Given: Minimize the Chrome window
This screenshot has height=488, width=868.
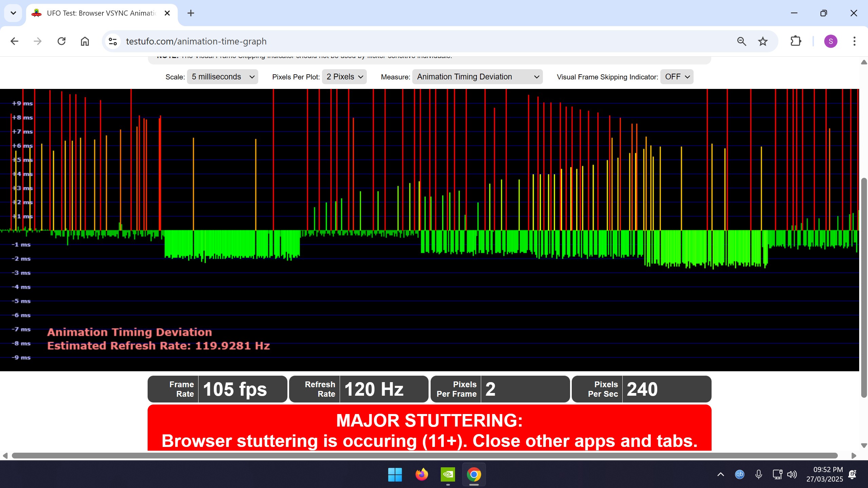Looking at the screenshot, I should click(x=794, y=13).
